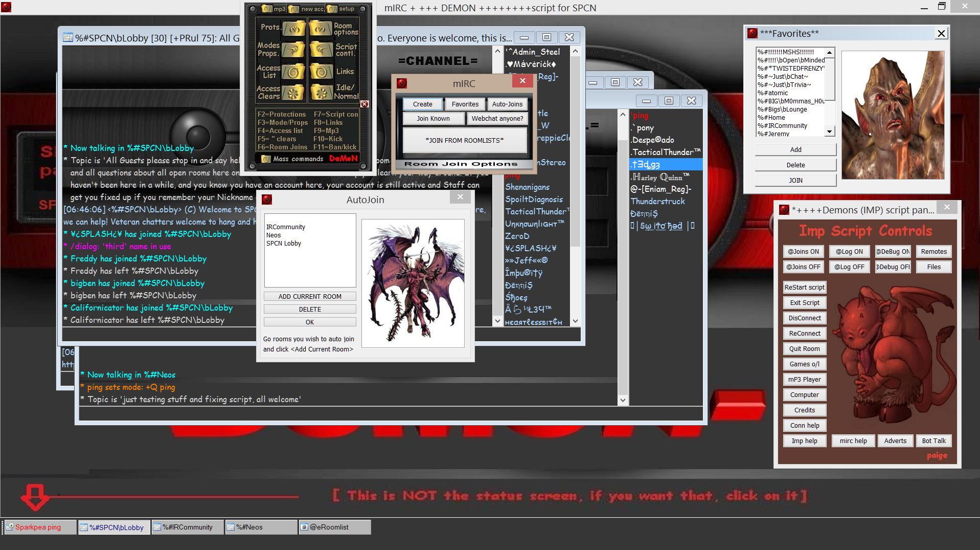Click Create in mIRC Room Join Options
Screen dimensions: 980x550
pyautogui.click(x=422, y=104)
